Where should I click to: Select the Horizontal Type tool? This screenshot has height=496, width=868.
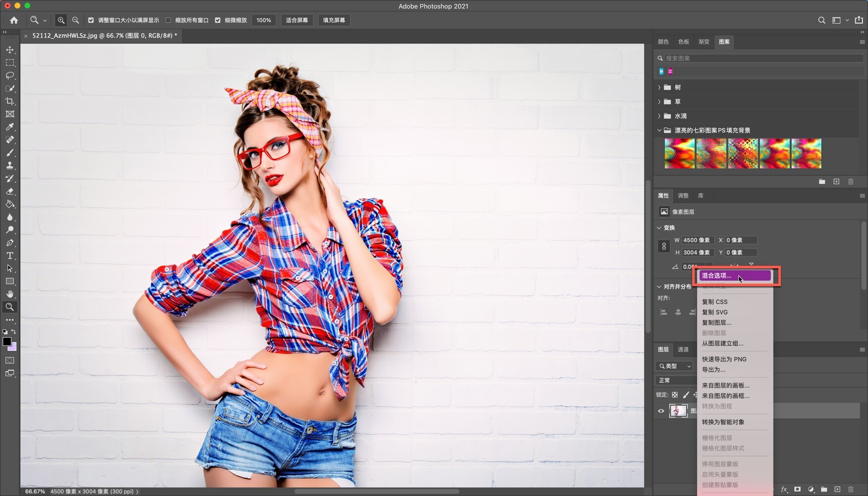[10, 256]
